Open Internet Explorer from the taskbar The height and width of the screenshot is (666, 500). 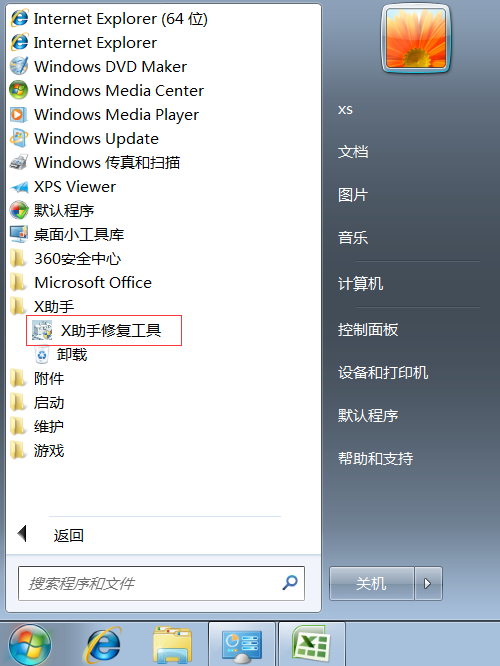102,644
